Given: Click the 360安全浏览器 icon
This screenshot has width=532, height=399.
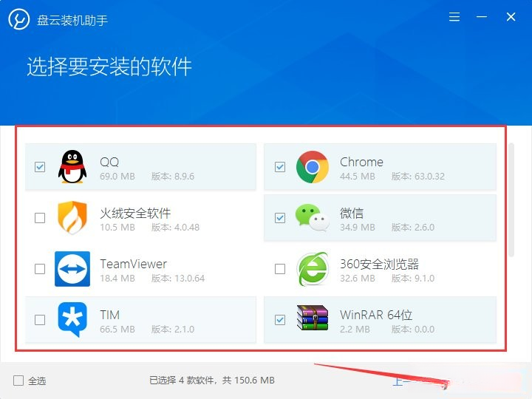Looking at the screenshot, I should pos(313,269).
